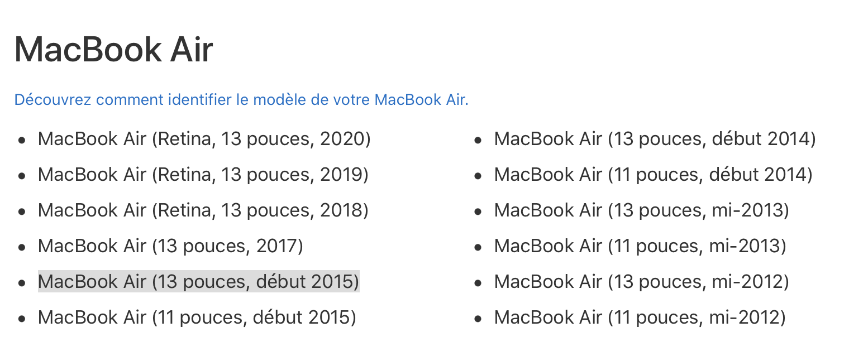Click MacBook Air (Retina, 13 pouces, 2019)
The width and height of the screenshot is (868, 356).
coord(203,175)
